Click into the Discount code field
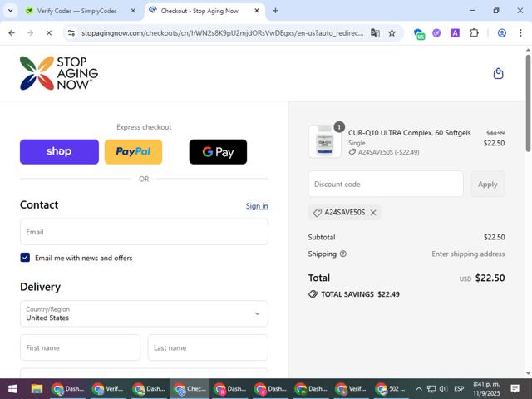The image size is (532, 399). coord(386,185)
